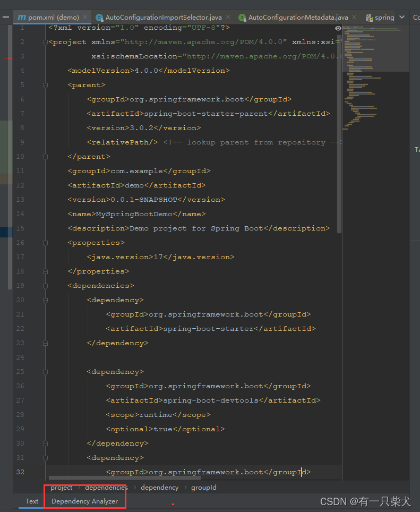Click the class icon on AutoConfigurationImportSelector tab

point(99,18)
